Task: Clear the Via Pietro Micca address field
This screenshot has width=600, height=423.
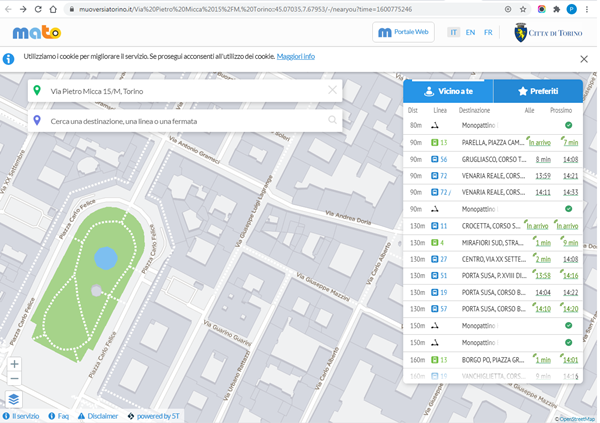Action: coord(332,90)
